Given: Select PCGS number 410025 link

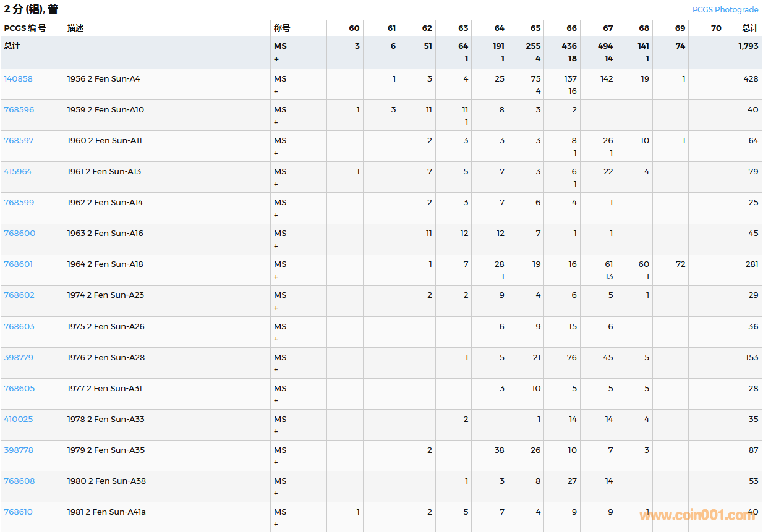Looking at the screenshot, I should pos(19,419).
